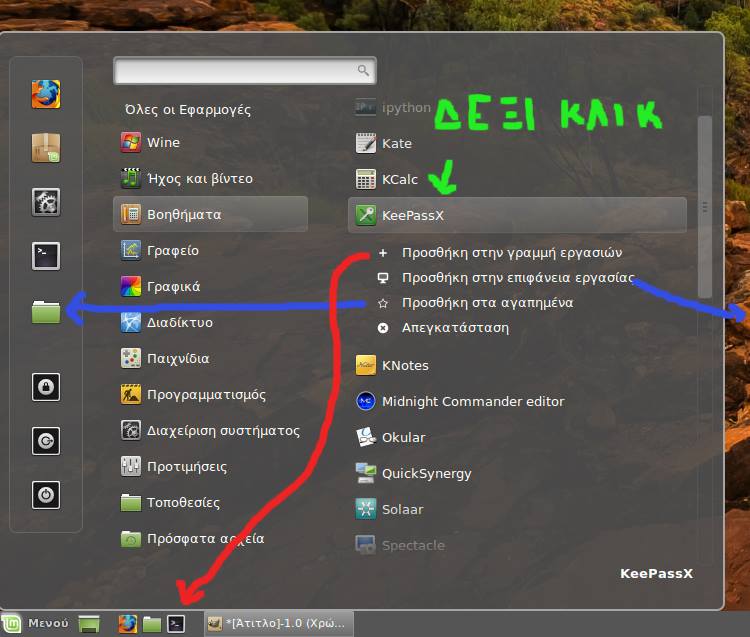750x637 pixels.
Task: Open the terminal from the favorites sidebar
Action: (46, 256)
